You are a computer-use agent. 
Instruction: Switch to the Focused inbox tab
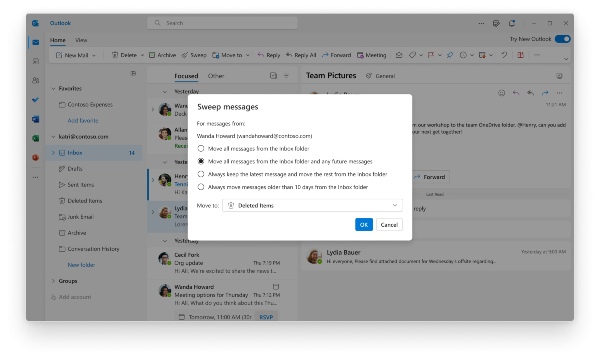point(186,76)
